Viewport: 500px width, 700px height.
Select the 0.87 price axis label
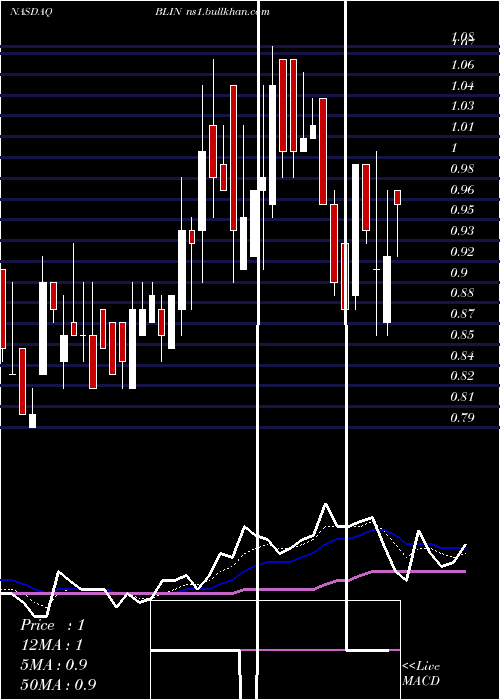(x=462, y=314)
